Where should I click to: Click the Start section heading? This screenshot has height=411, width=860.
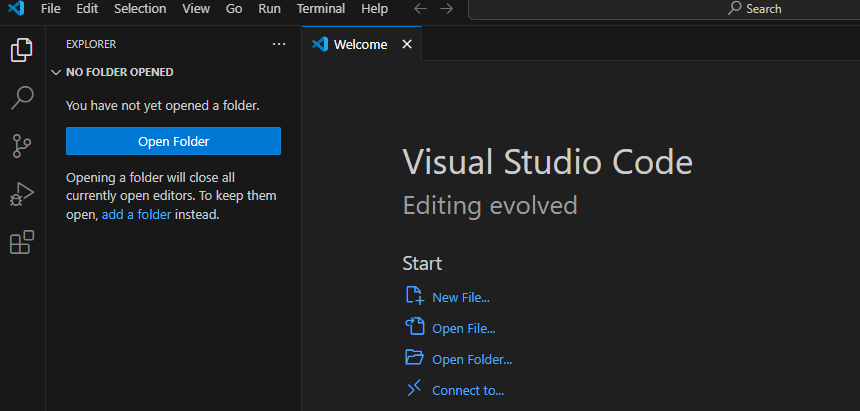coord(422,263)
